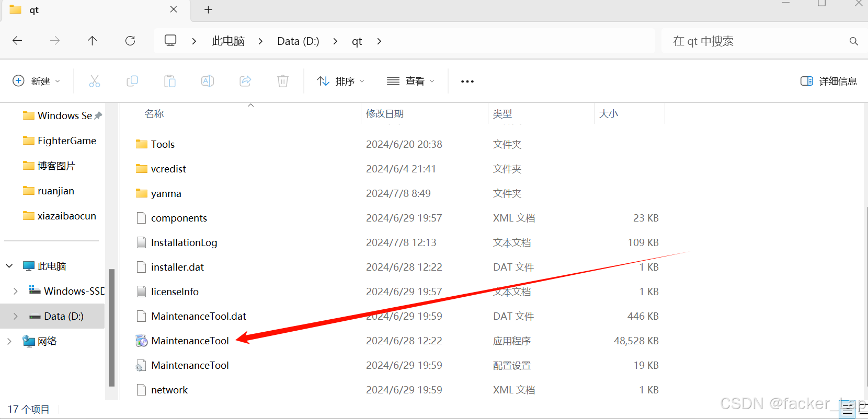Click the 应用程序 type cell
This screenshot has height=419, width=868.
click(512, 341)
